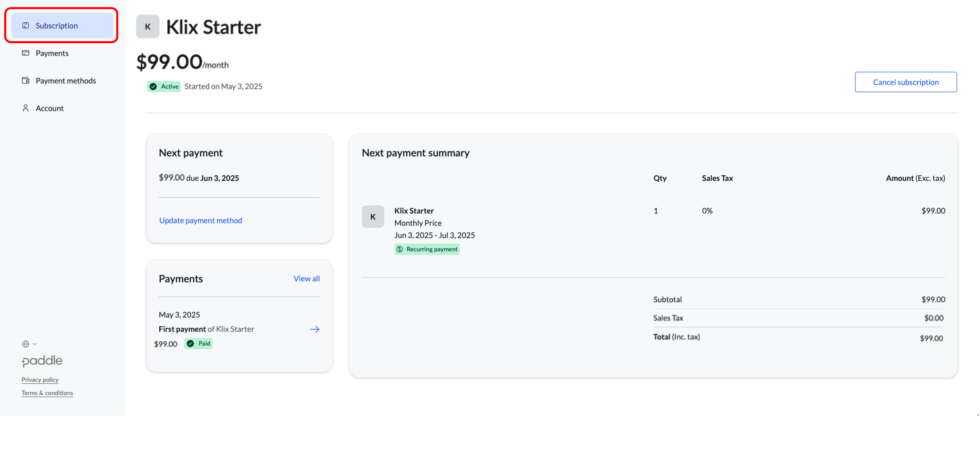Click the Account person icon
Screen dimensions: 980x473
click(25, 108)
